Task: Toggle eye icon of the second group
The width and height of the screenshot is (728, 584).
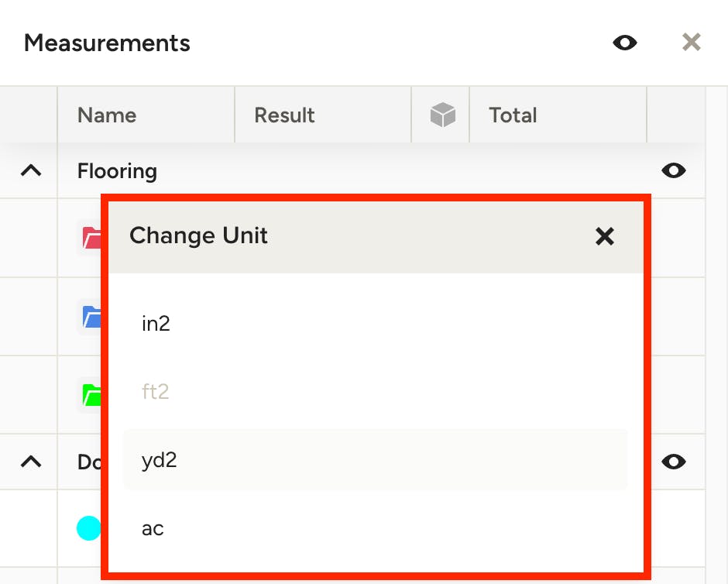Action: (x=673, y=462)
